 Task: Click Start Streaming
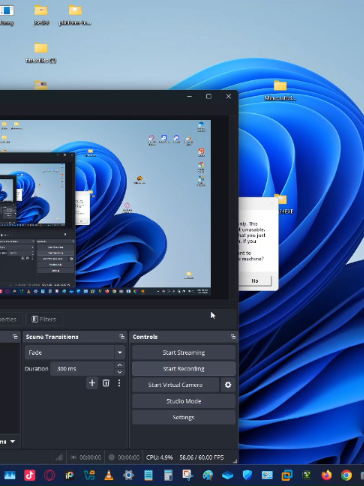click(184, 353)
